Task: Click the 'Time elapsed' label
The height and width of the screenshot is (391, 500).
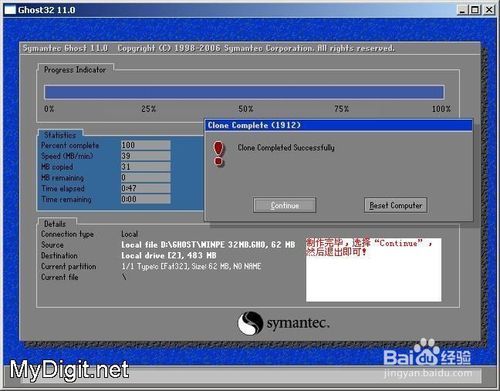Action: point(63,189)
